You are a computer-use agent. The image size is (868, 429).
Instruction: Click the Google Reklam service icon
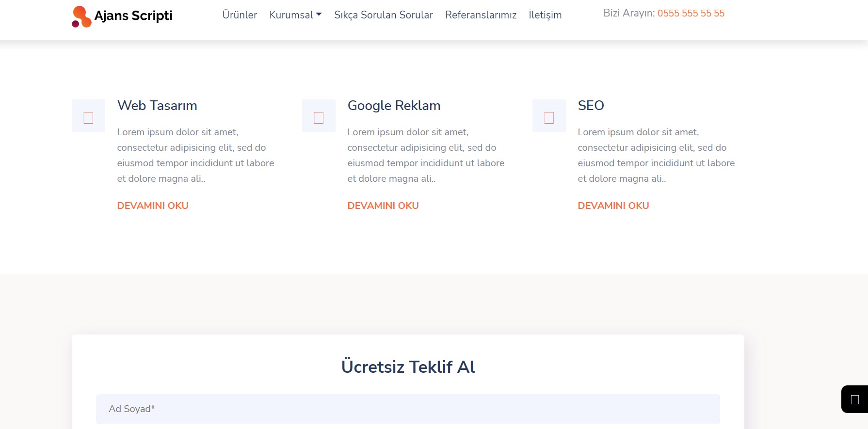(319, 116)
